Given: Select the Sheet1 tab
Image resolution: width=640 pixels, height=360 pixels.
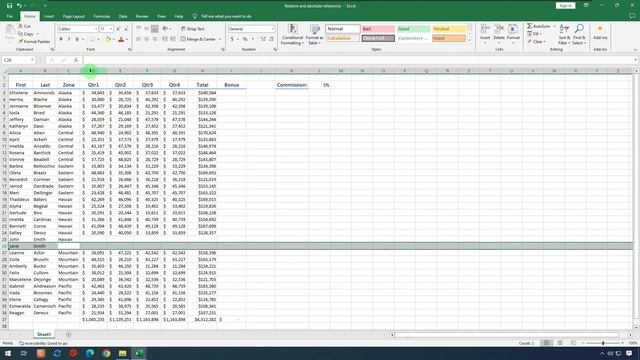Looking at the screenshot, I should [x=44, y=334].
